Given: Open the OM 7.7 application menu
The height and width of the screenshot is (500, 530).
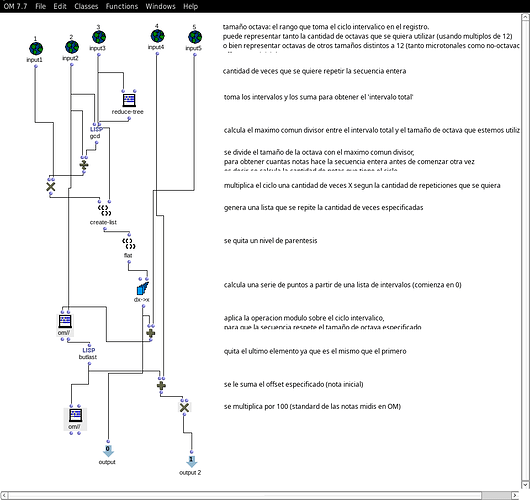Looking at the screenshot, I should point(16,6).
